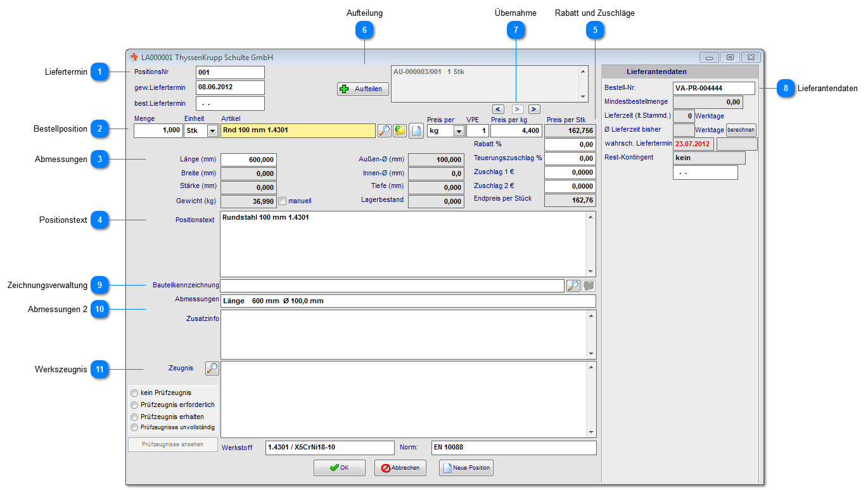Click the Norm field showing EN 10088
This screenshot has width=868, height=490.
point(514,448)
